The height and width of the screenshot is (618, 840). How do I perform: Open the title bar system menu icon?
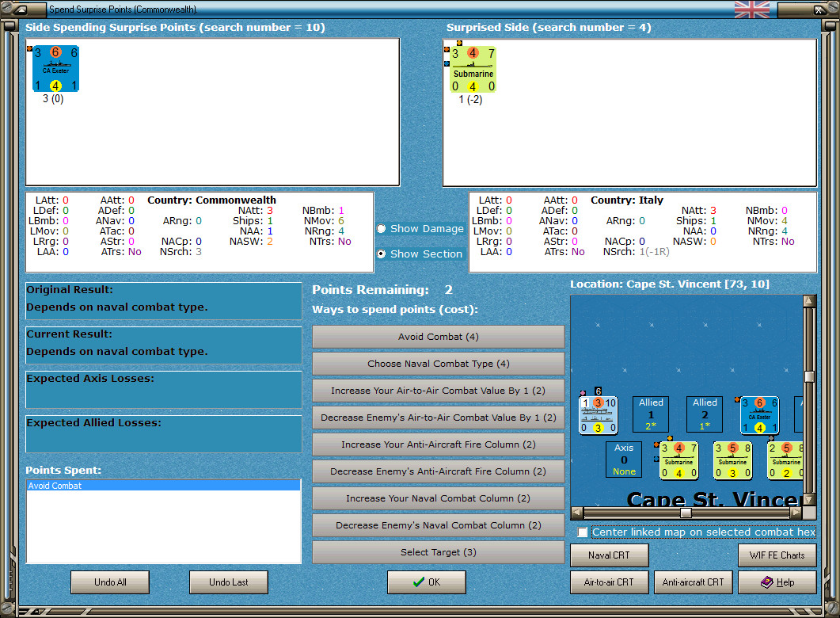[20, 10]
